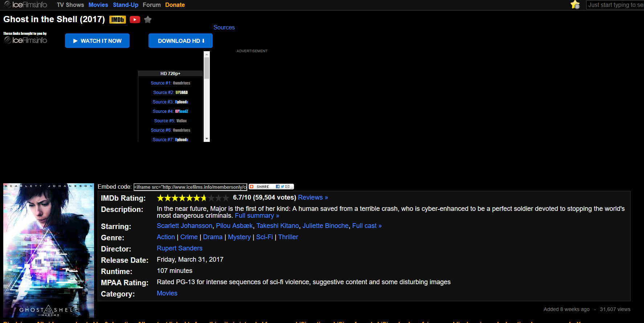The height and width of the screenshot is (323, 644).
Task: Click the small IceFilms.info logo under title
Action: [25, 40]
